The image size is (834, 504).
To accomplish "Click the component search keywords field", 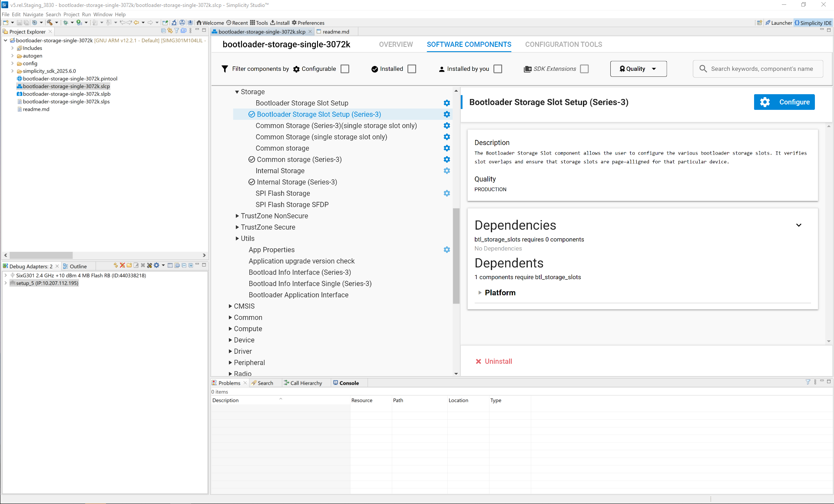I will click(762, 69).
